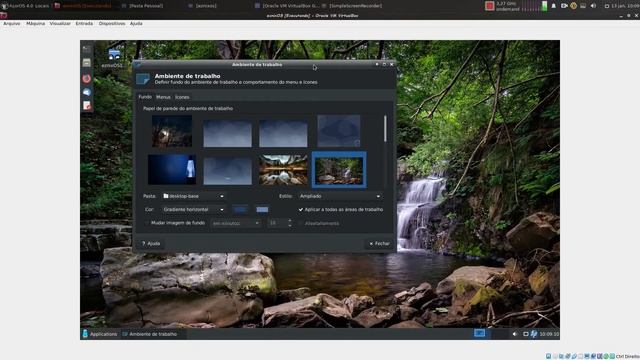Click the Ajuda button in the dialog
Viewport: 640px width, 360px height.
pos(151,243)
